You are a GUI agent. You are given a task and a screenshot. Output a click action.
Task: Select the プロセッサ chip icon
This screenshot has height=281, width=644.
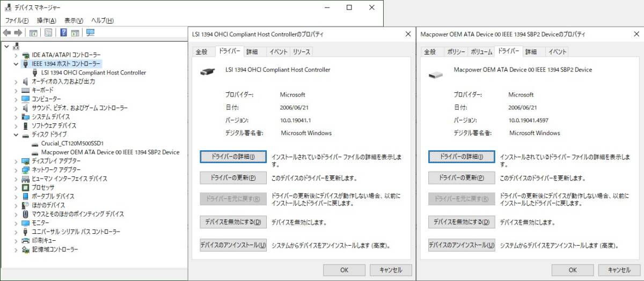coord(25,187)
